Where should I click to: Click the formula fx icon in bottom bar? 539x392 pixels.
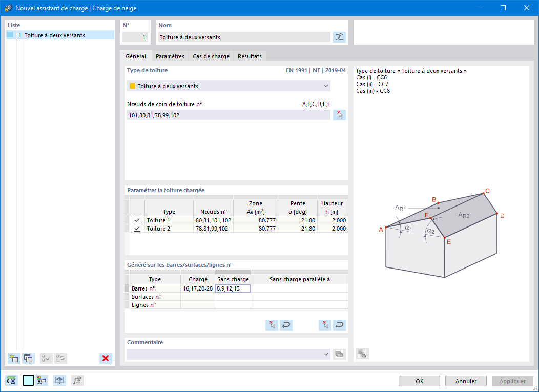pyautogui.click(x=77, y=380)
